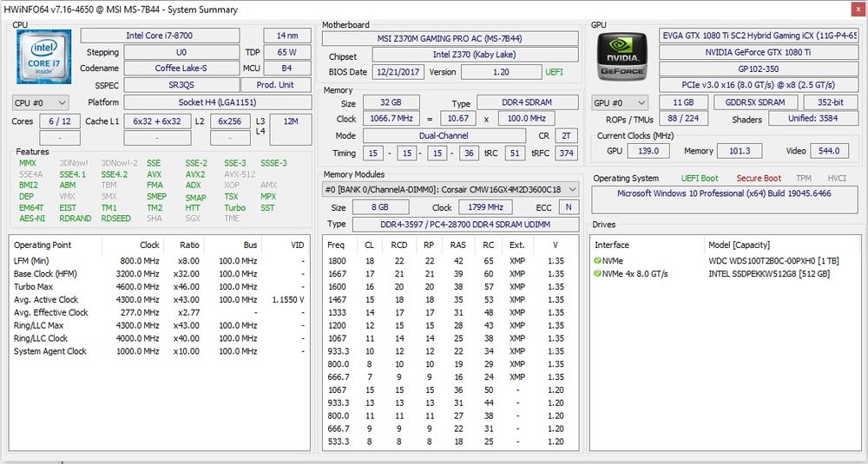Screen dimensions: 868x464
Task: Click the System Agent Clock row
Action: pos(159,350)
